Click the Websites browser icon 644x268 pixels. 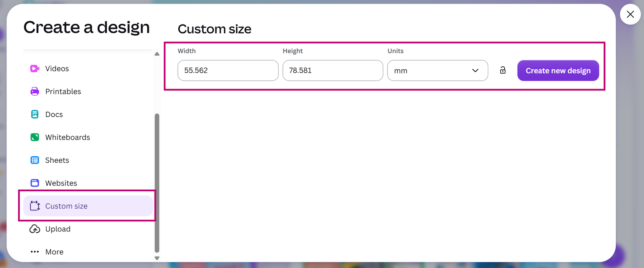(35, 183)
